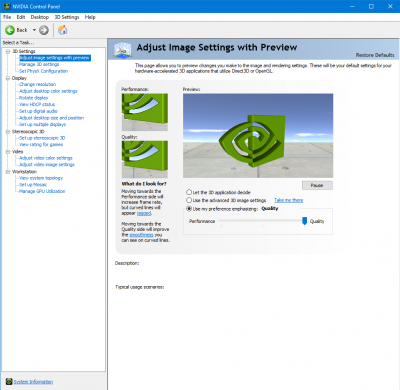The height and width of the screenshot is (390, 400).
Task: Open the Home icon in toolbar
Action: (62, 30)
